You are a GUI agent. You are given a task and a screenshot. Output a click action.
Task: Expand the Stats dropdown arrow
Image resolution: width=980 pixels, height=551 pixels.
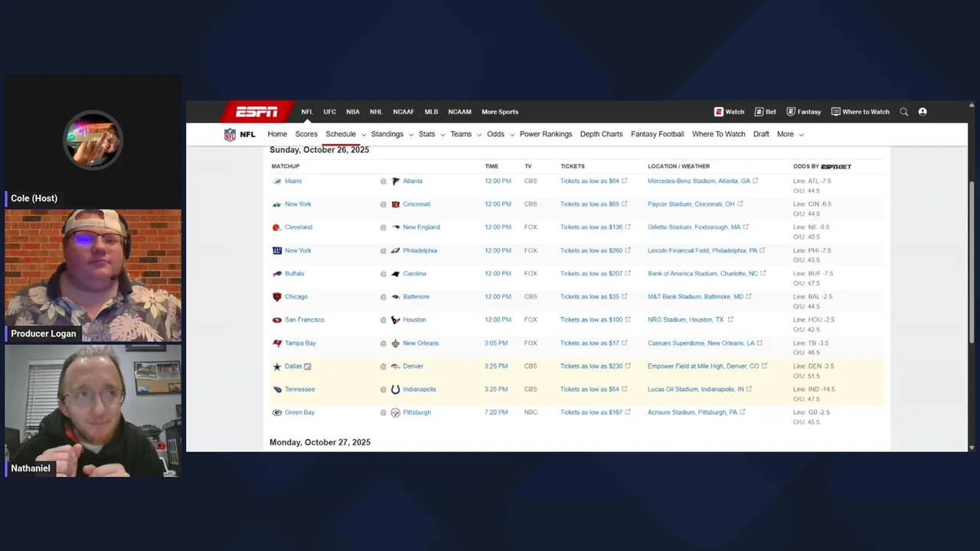(x=443, y=135)
